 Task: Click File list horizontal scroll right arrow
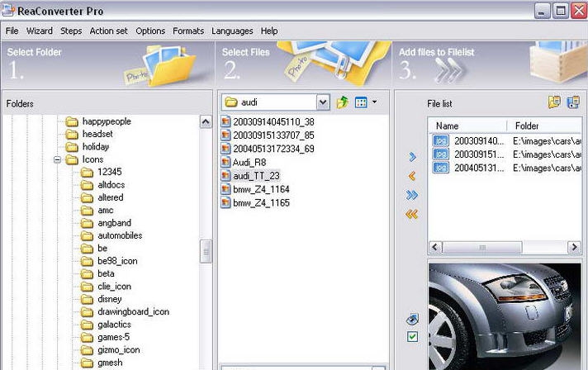coord(574,247)
